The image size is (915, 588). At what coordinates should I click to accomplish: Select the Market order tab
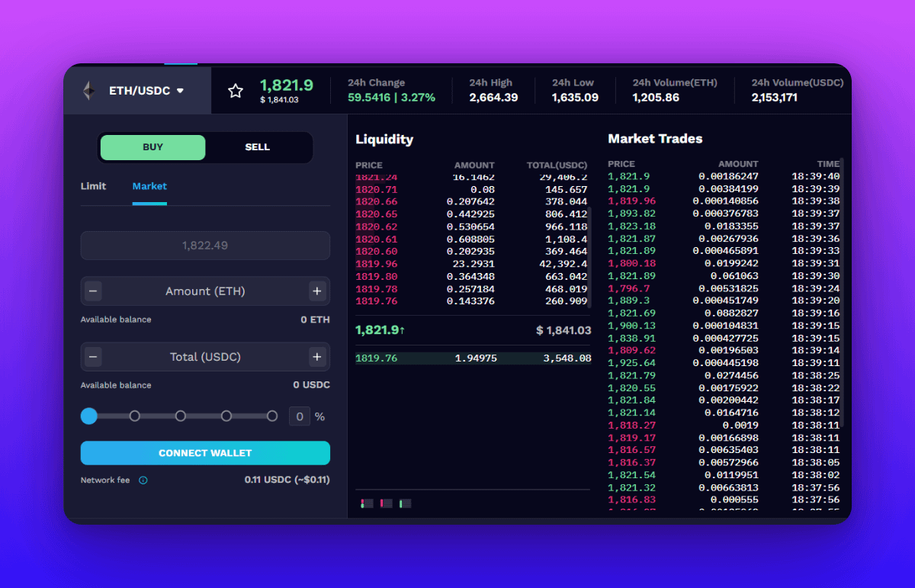[x=149, y=186]
